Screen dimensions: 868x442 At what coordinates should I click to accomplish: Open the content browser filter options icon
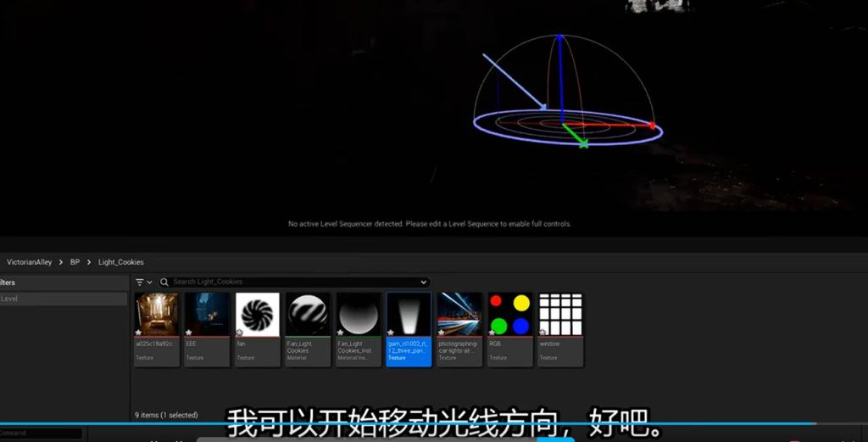140,282
